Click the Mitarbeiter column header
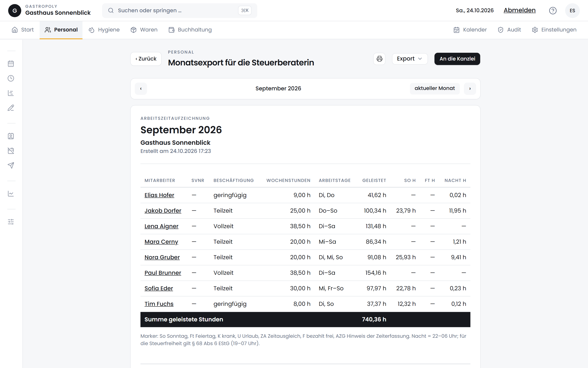588x368 pixels. click(160, 181)
